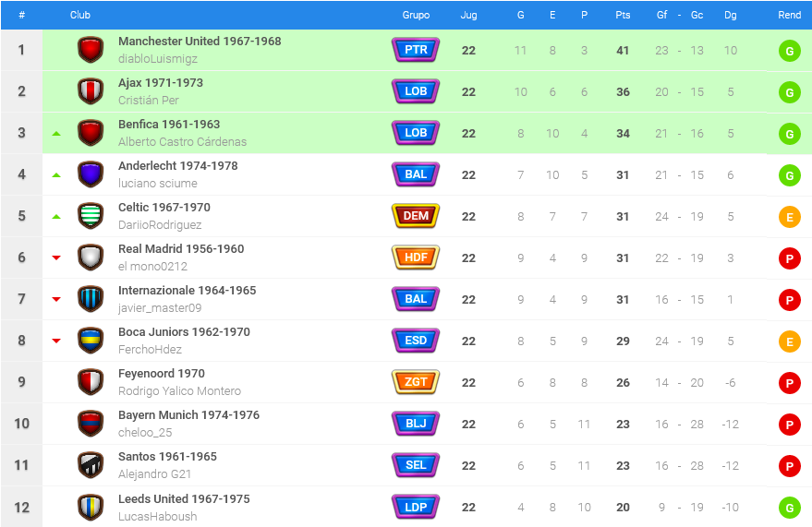The image size is (812, 527).
Task: Click the Rend column header
Action: coord(789,15)
